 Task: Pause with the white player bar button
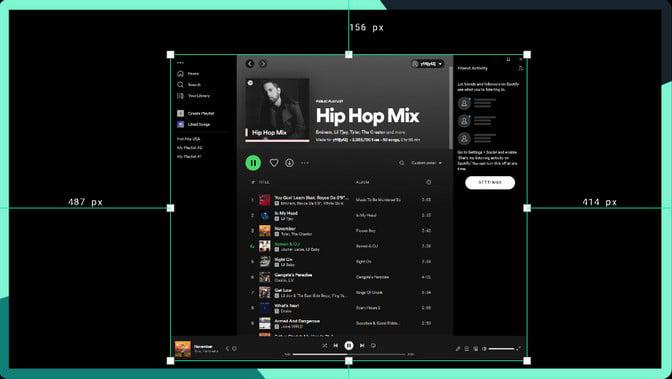[349, 346]
